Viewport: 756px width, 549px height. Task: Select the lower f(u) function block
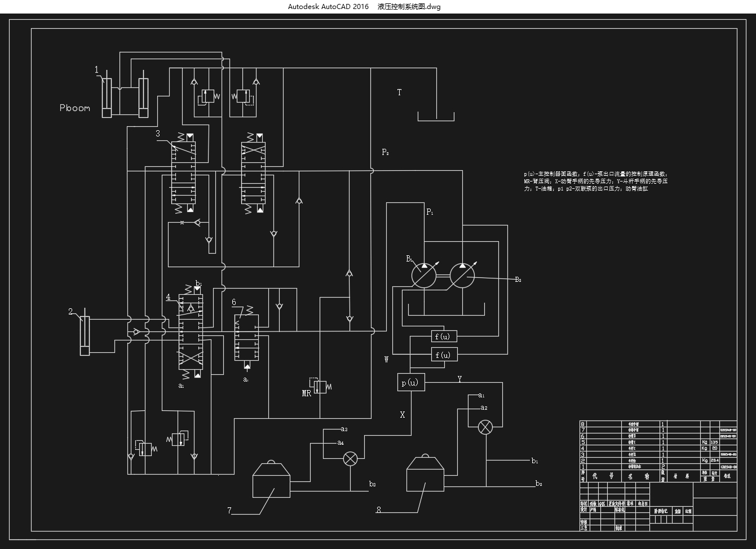point(444,355)
